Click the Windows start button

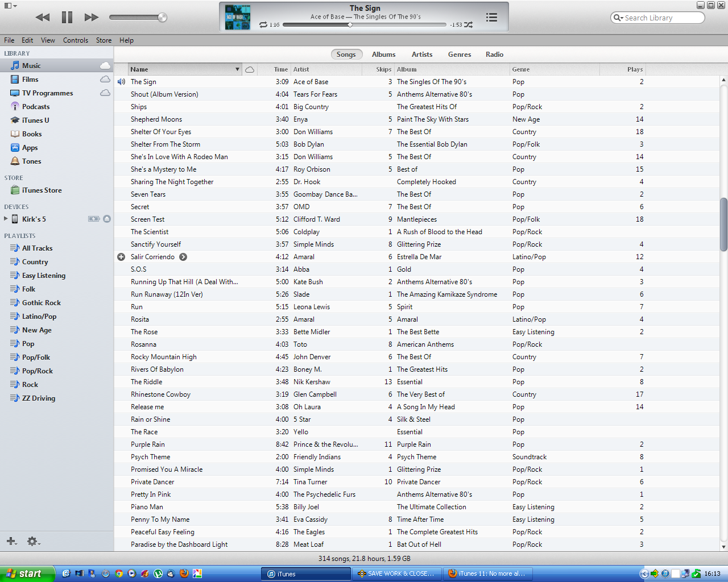coord(27,573)
